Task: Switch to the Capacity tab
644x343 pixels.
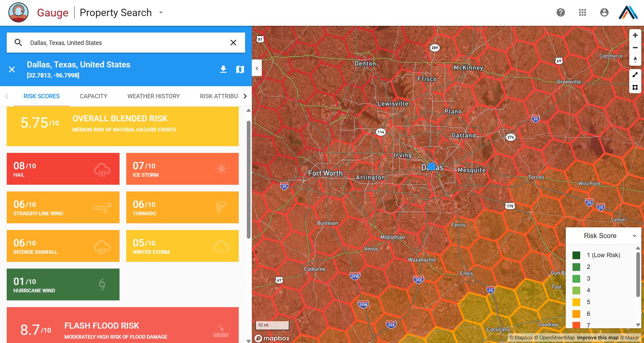Action: (x=93, y=96)
